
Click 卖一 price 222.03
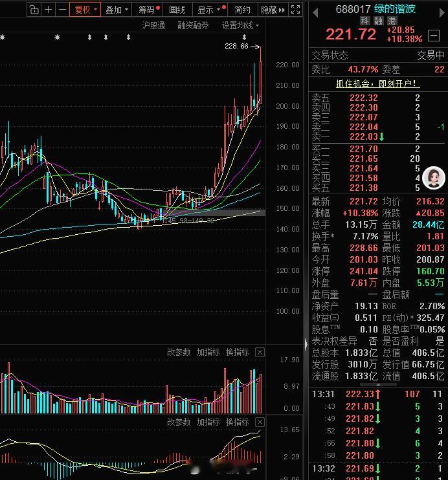tap(363, 136)
